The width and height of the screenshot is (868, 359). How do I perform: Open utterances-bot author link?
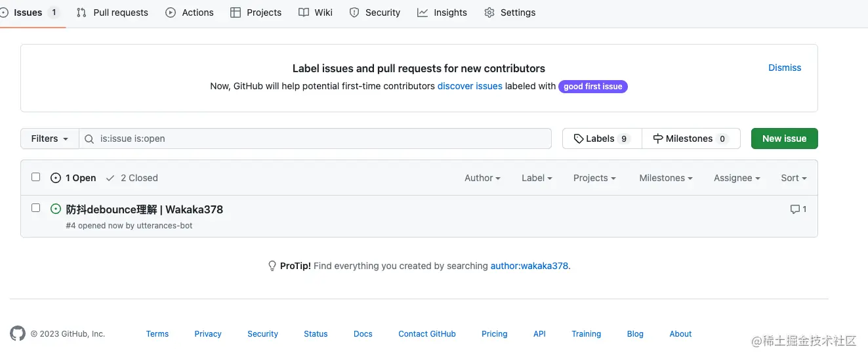tap(165, 226)
